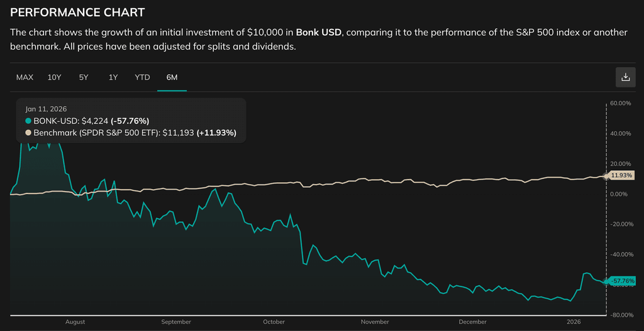The height and width of the screenshot is (331, 644).
Task: Switch to the MAX time range tab
Action: pos(25,77)
